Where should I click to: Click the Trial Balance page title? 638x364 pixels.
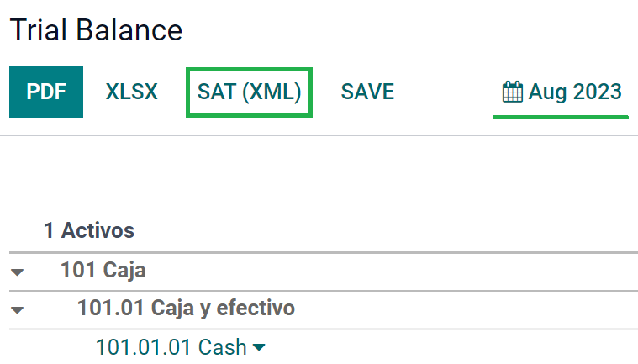click(x=95, y=31)
